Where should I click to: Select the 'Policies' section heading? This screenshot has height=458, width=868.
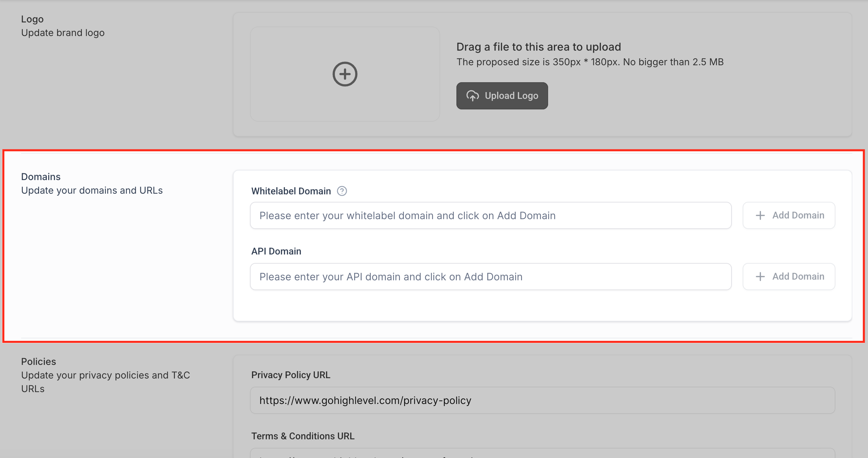[38, 362]
